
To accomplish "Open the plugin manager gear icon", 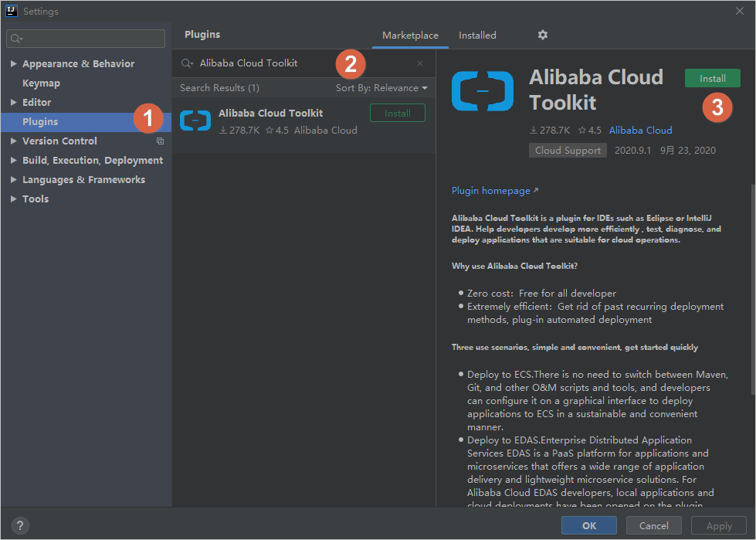I will [542, 35].
